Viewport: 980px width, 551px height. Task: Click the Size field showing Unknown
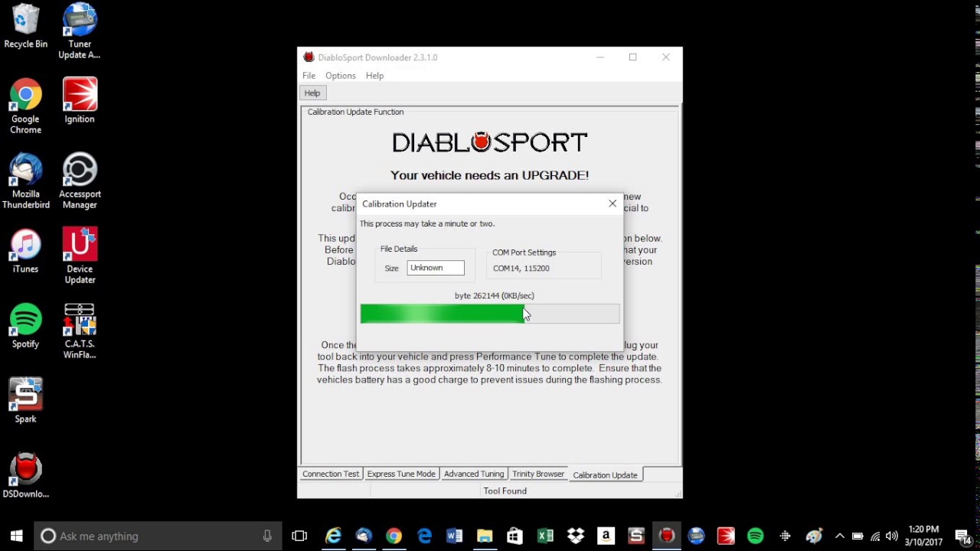click(x=436, y=268)
